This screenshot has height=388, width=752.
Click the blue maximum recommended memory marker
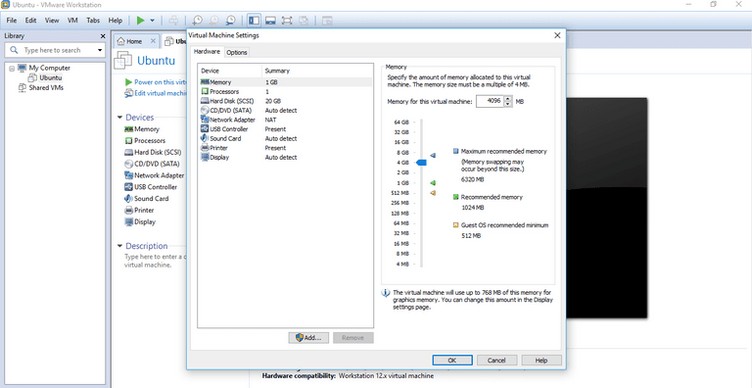433,155
